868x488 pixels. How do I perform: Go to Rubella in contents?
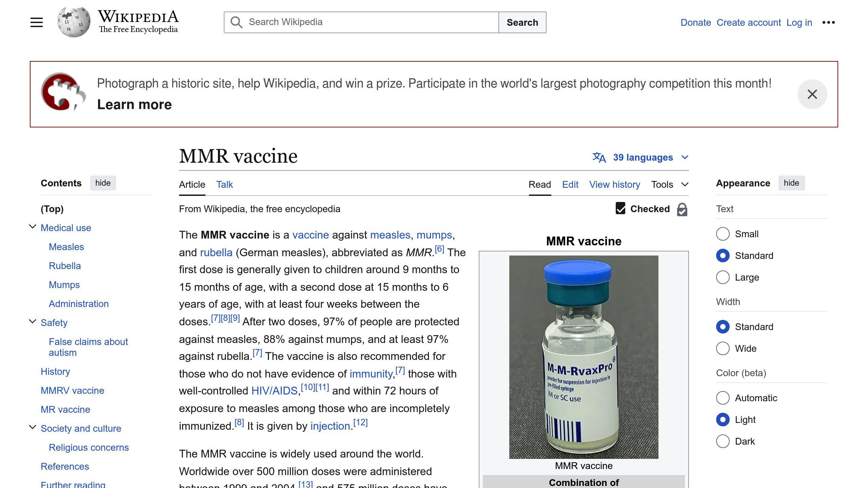click(65, 266)
